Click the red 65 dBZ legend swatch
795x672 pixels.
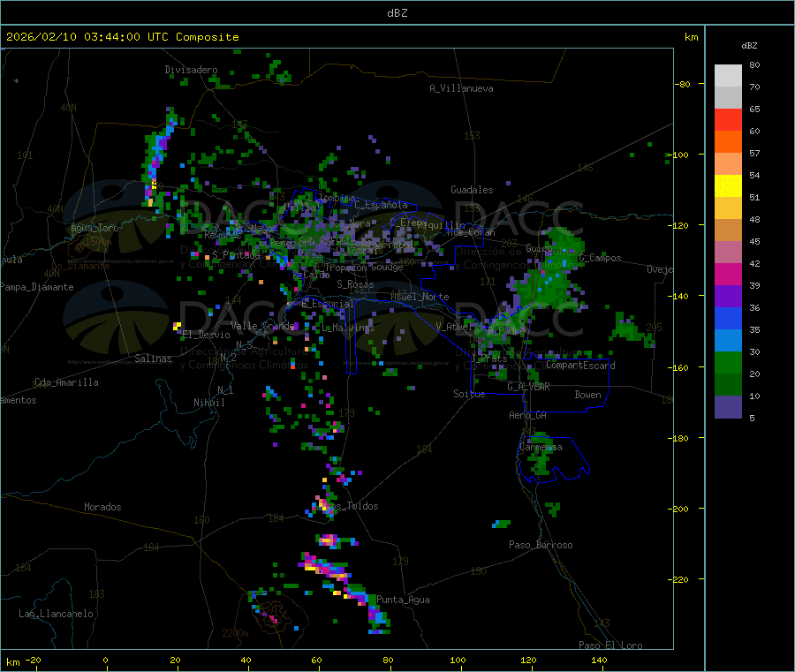coord(728,119)
